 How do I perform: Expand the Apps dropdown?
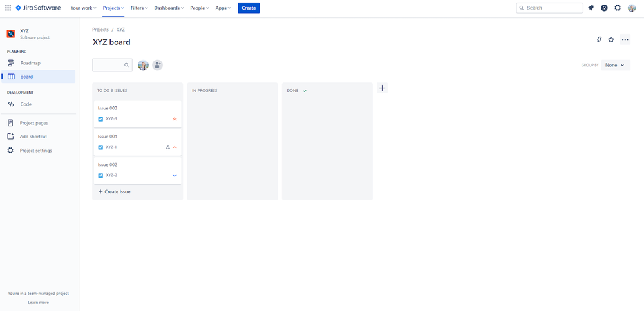(223, 8)
